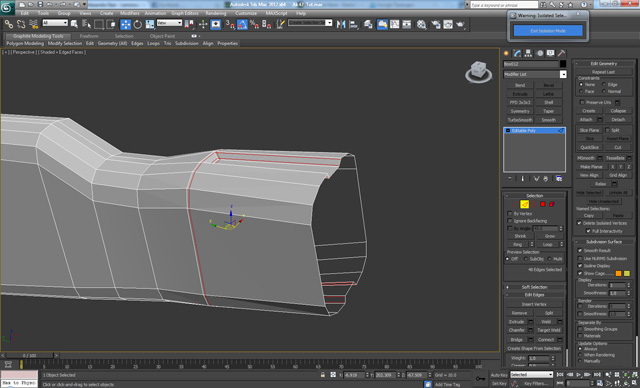Toggle Preserve UVs checkbox
The image size is (640, 388).
582,102
